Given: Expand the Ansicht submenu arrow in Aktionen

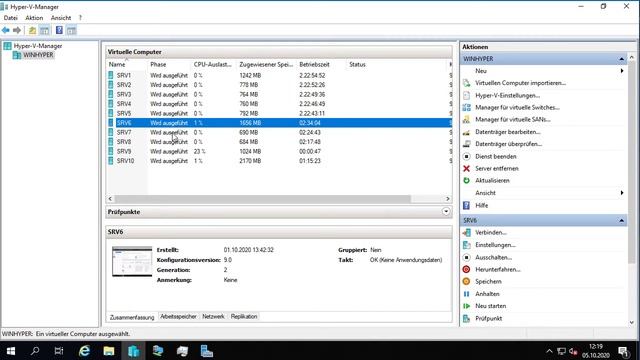Looking at the screenshot, I should [622, 193].
